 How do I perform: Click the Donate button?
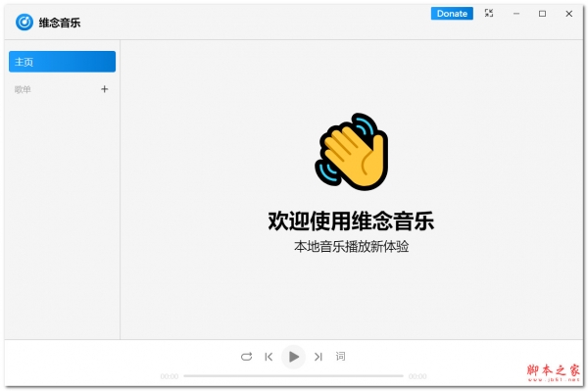click(452, 14)
